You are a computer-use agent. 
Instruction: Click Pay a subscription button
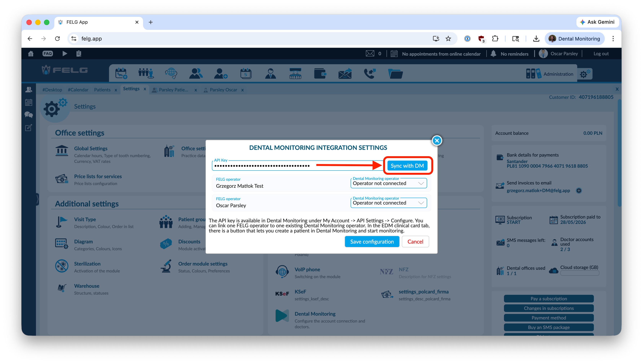pyautogui.click(x=549, y=298)
